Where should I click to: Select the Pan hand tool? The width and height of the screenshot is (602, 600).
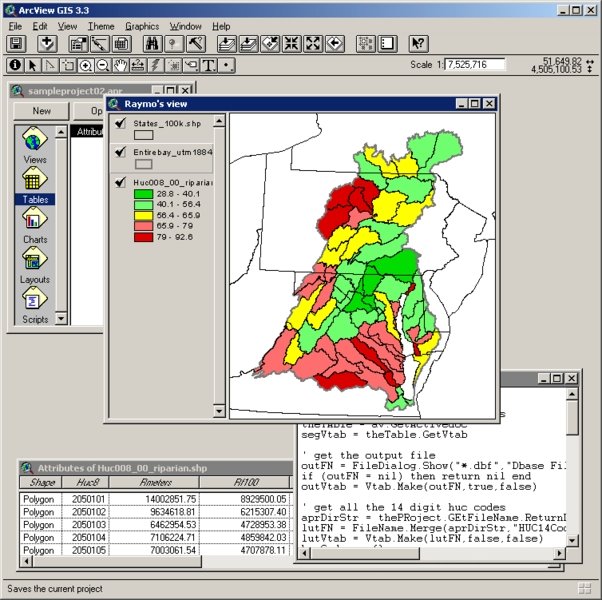[121, 65]
